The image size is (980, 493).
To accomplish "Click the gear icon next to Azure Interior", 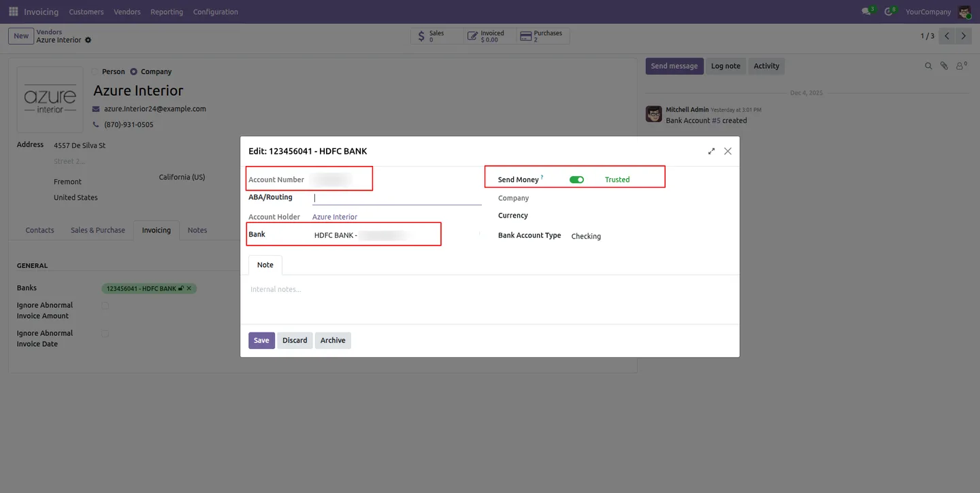I will (88, 40).
